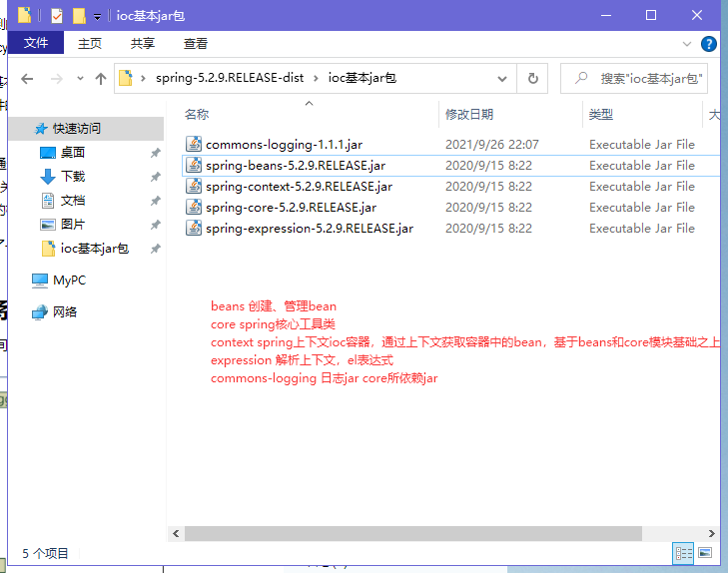Sort files by the 修改日期 column

[x=469, y=114]
